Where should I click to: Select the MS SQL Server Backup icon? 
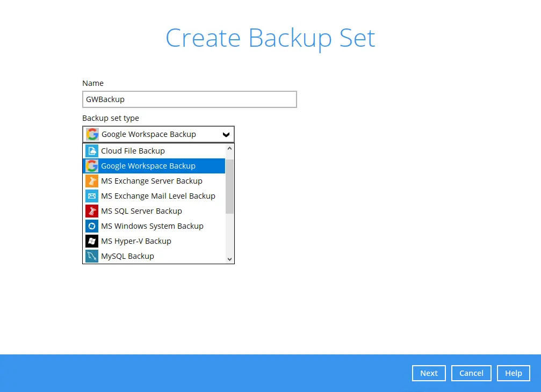click(92, 211)
